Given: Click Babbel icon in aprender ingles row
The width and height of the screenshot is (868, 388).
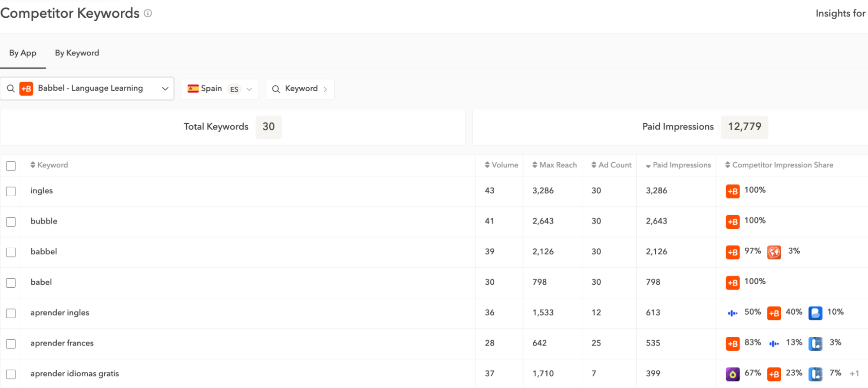Looking at the screenshot, I should click(774, 313).
